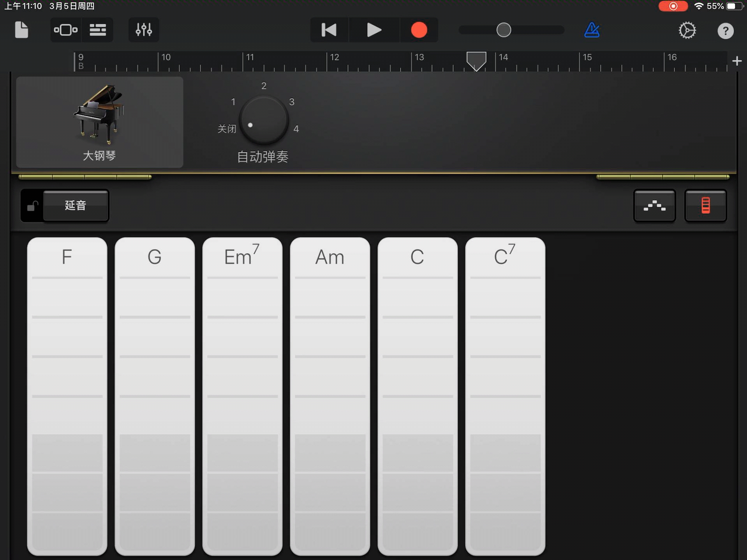Open the arpeggiator button
This screenshot has height=560, width=747.
pos(654,206)
